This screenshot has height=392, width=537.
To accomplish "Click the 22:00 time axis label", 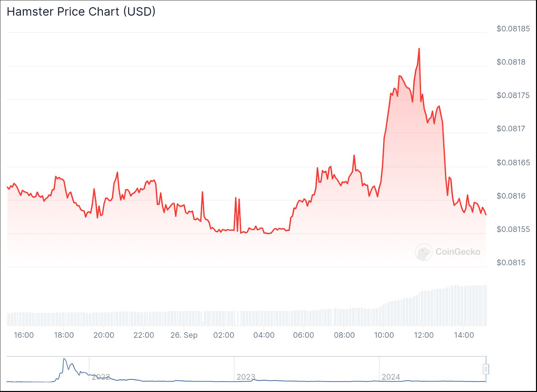I will pos(144,335).
